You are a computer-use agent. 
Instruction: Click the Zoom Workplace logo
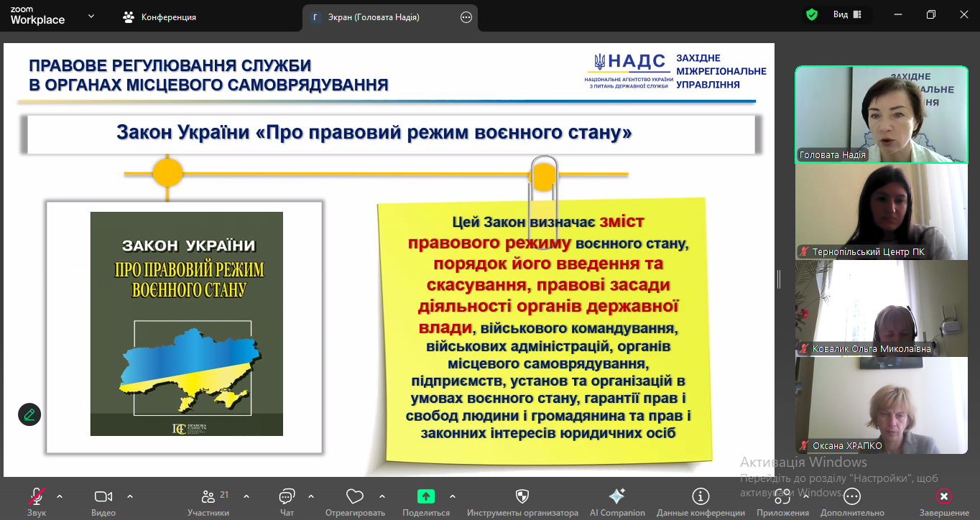[x=37, y=17]
